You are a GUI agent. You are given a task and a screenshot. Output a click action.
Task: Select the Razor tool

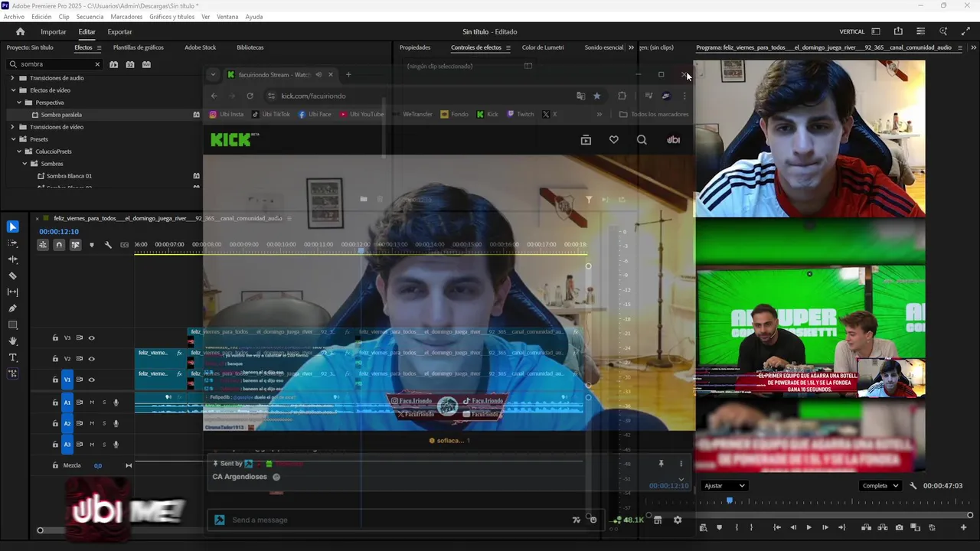pyautogui.click(x=13, y=275)
